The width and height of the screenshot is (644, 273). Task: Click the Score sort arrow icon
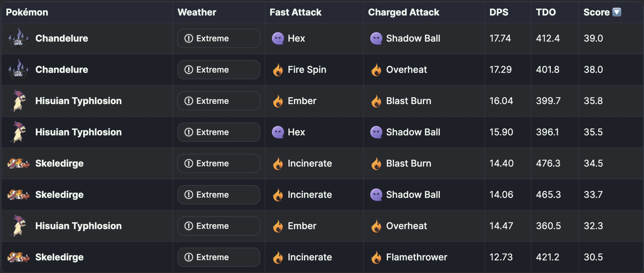[x=617, y=12]
